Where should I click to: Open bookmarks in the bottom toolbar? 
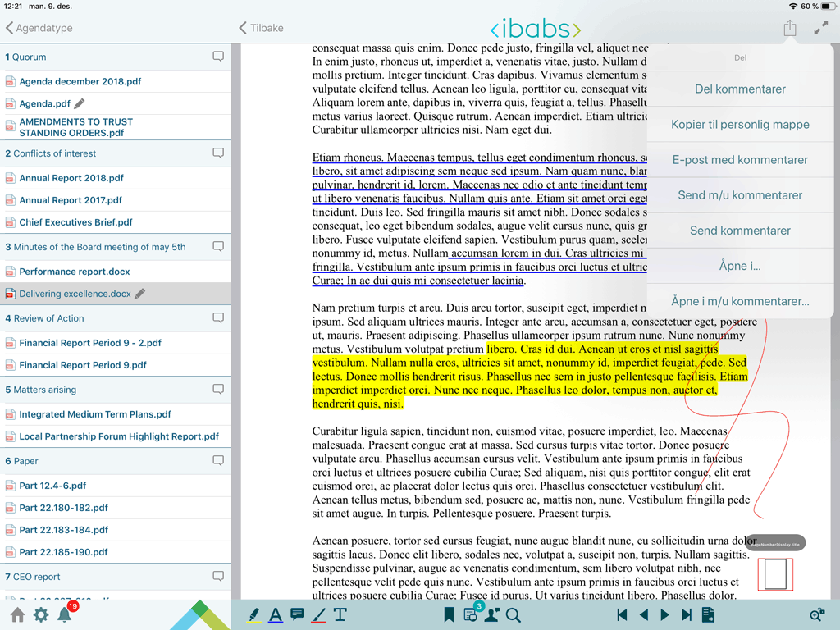(x=449, y=615)
